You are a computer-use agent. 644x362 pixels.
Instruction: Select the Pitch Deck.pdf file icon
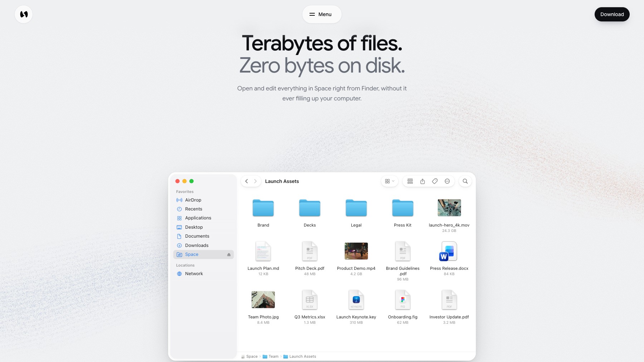tap(310, 251)
